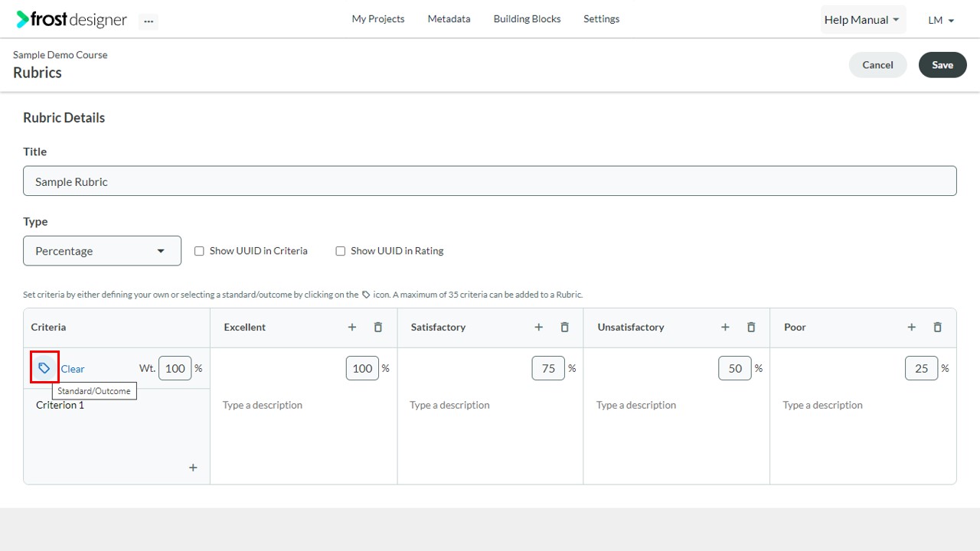Screen dimensions: 980x551
Task: Click the Rubric Details heading
Action: pyautogui.click(x=64, y=118)
